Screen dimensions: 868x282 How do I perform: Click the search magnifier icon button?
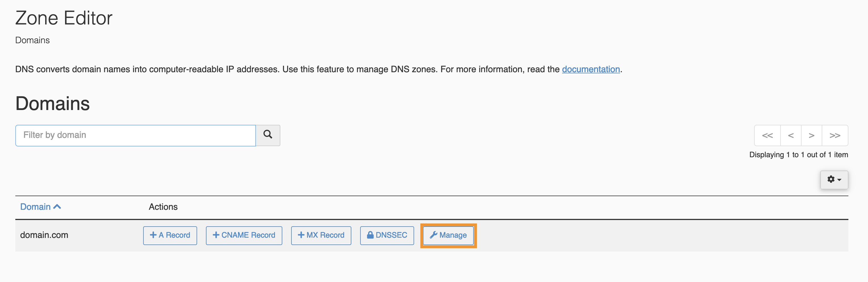pos(268,135)
